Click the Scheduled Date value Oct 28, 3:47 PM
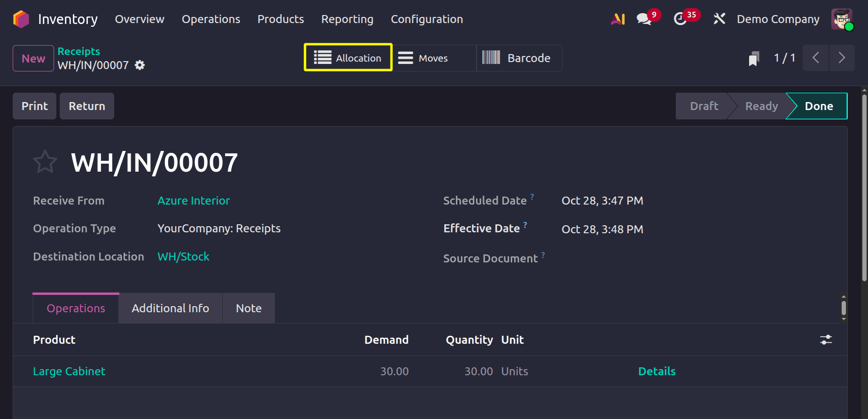The width and height of the screenshot is (868, 419). [602, 201]
